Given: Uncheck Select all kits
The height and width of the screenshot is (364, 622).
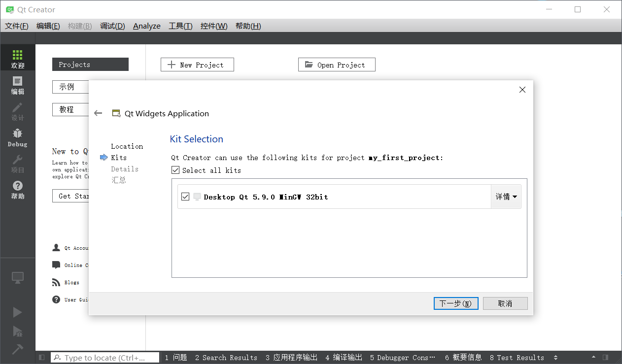Looking at the screenshot, I should (x=175, y=170).
